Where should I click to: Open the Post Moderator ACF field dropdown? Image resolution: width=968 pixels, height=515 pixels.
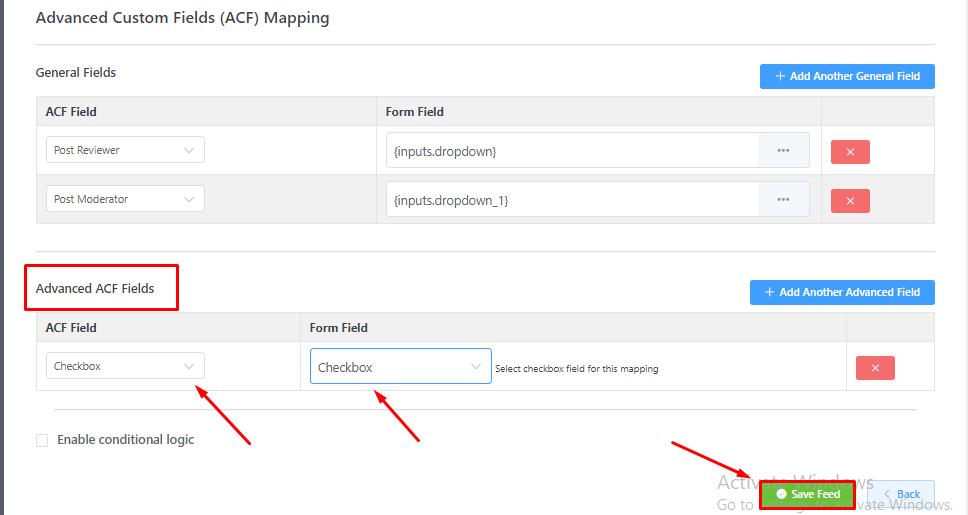point(125,199)
